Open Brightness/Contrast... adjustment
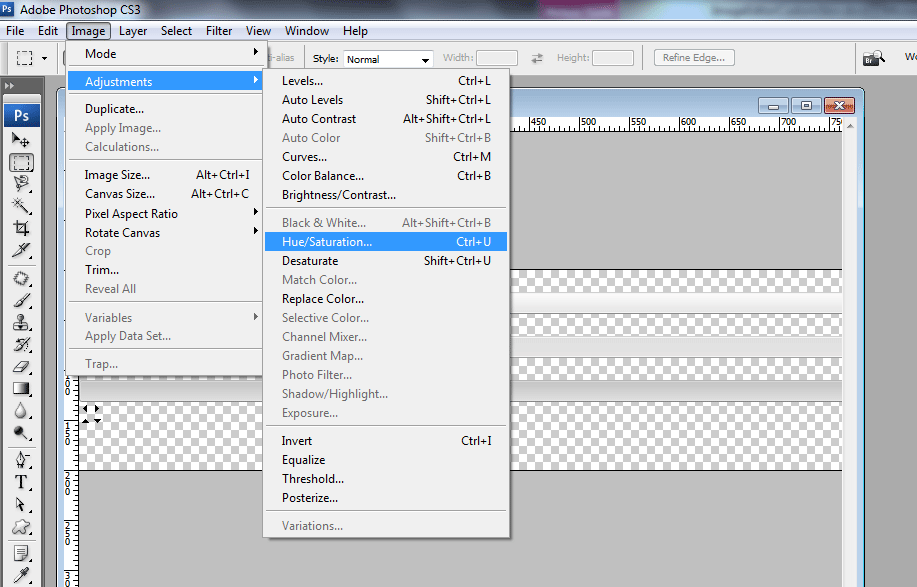This screenshot has width=917, height=587. [386, 195]
